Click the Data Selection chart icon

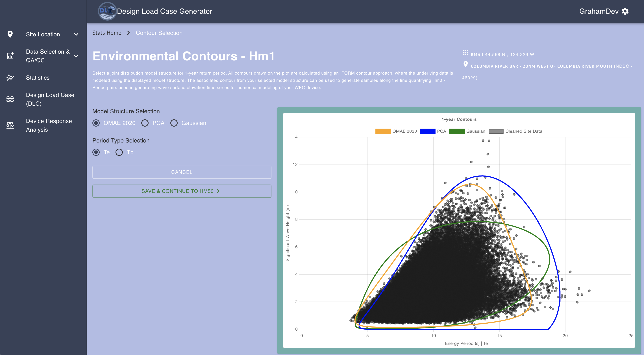pos(10,56)
